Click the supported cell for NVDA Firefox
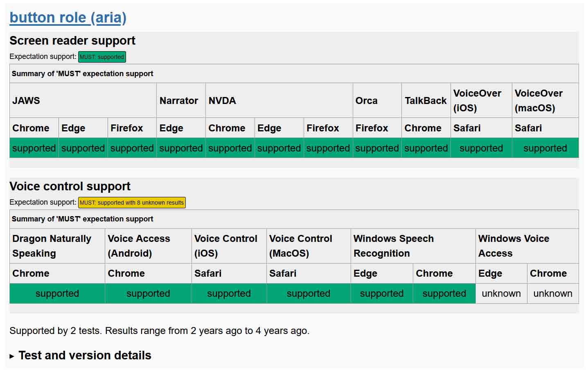588x370 pixels. click(328, 148)
